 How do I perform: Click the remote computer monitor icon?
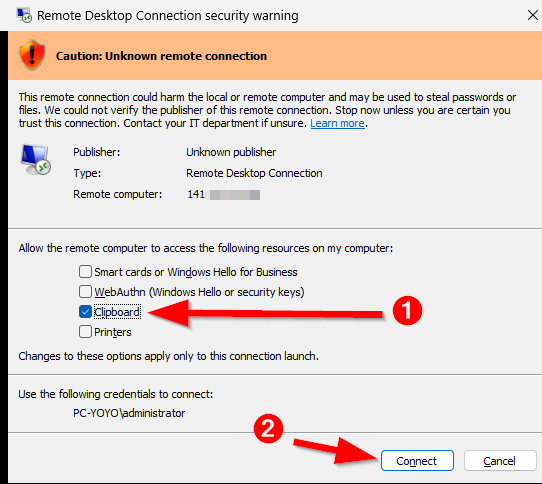36,159
